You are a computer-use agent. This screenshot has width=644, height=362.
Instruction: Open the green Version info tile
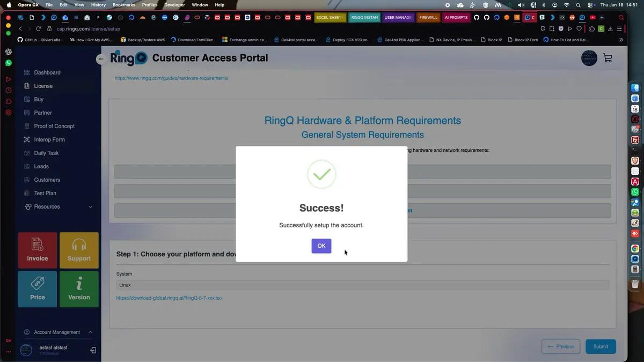click(79, 289)
